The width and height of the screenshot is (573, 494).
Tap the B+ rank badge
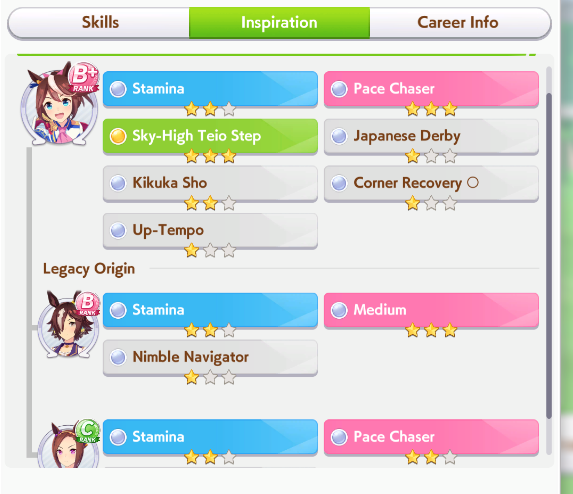(84, 78)
